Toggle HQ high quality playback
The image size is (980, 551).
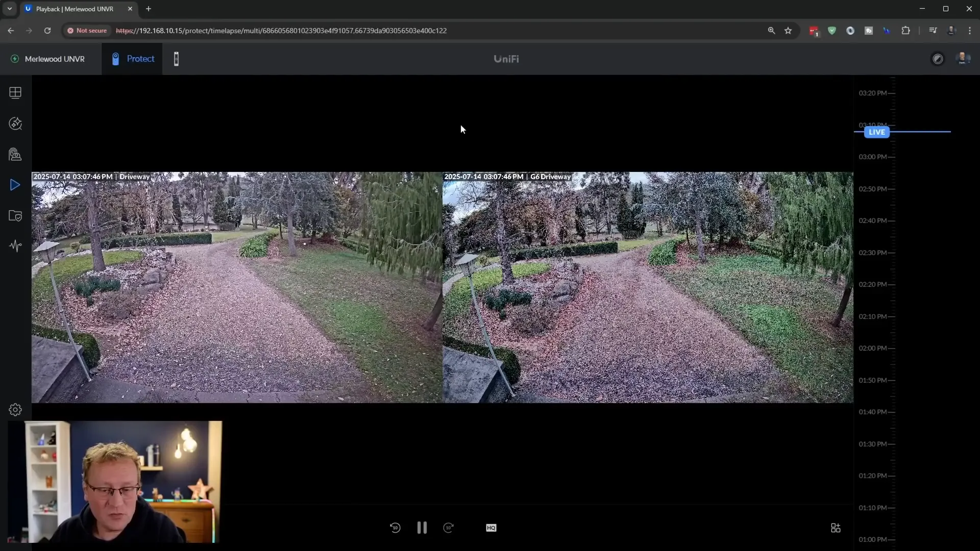[491, 528]
